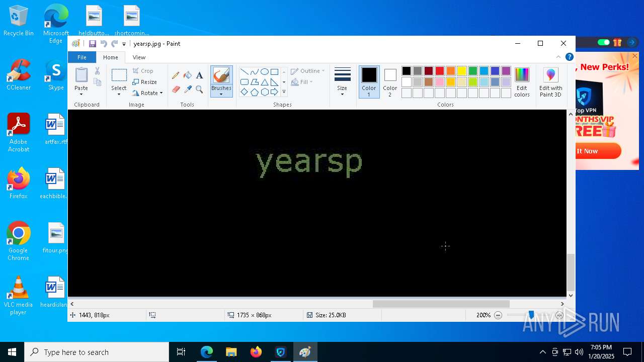Choose the Oval shape
The width and height of the screenshot is (644, 362).
pos(264,72)
